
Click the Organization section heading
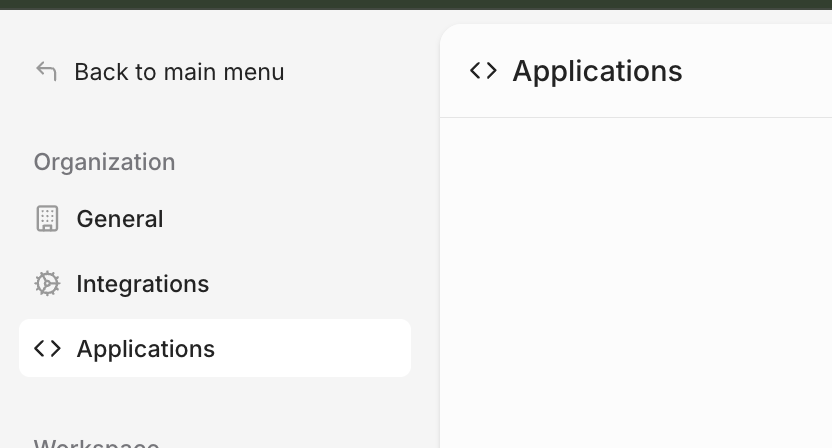105,162
